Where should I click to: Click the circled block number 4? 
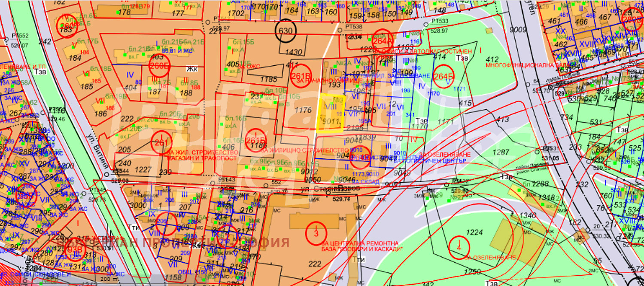coord(459,247)
